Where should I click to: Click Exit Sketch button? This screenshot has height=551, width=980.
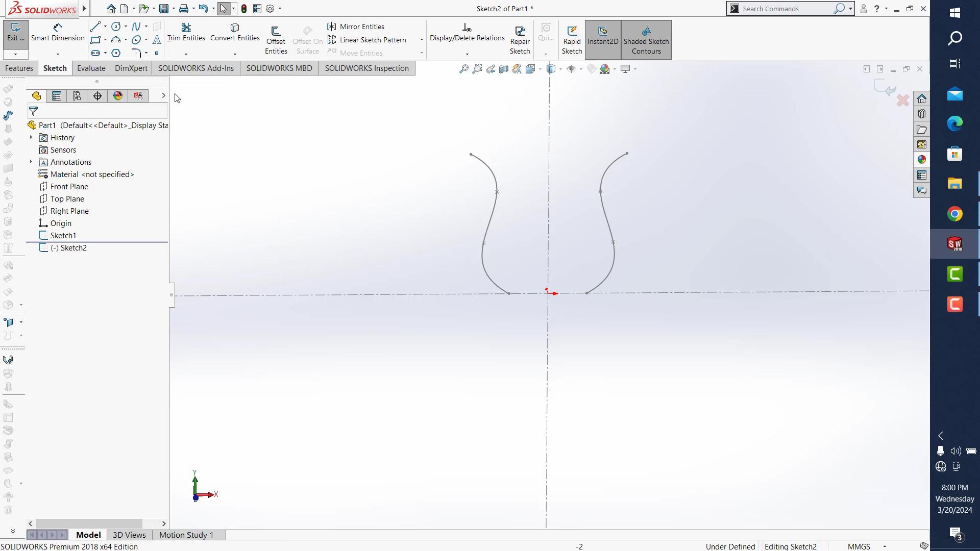pos(15,32)
